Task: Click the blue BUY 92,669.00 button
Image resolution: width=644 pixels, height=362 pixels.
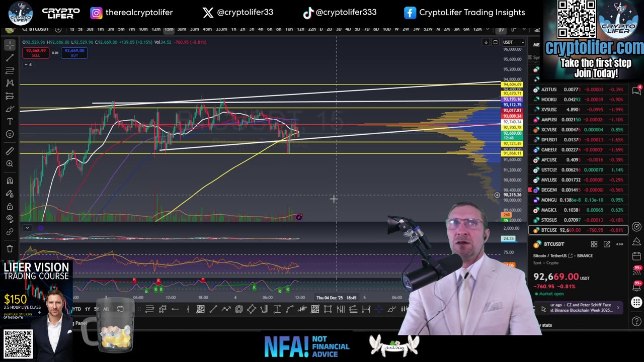Action: pyautogui.click(x=74, y=53)
